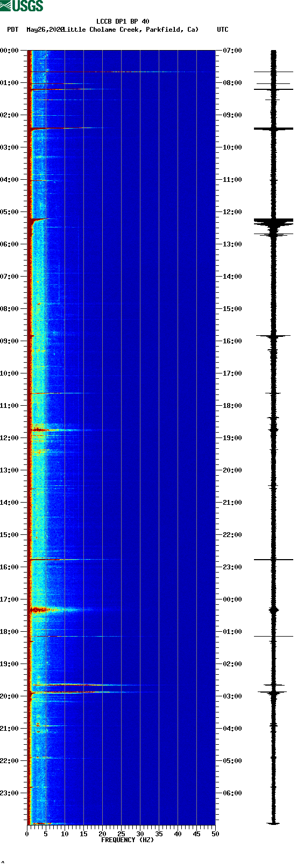297x868 pixels.
Task: Click the 10:00 UTC label on right axis
Action: [x=232, y=147]
